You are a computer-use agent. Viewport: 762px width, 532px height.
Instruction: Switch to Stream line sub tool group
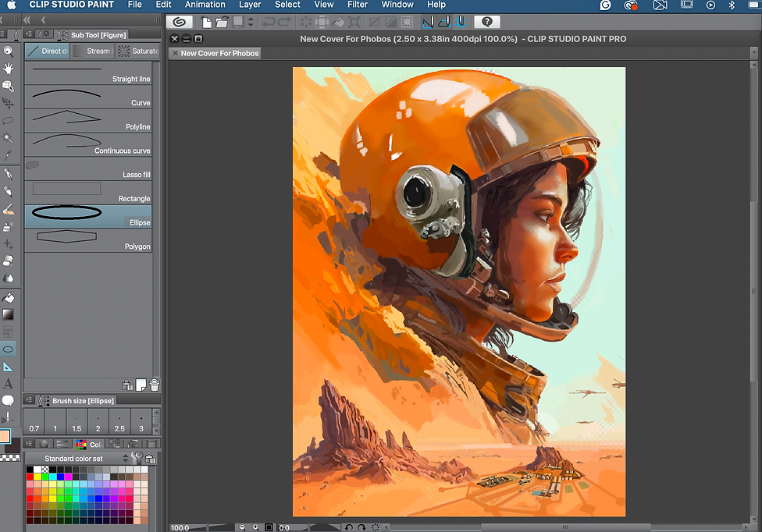click(x=93, y=51)
